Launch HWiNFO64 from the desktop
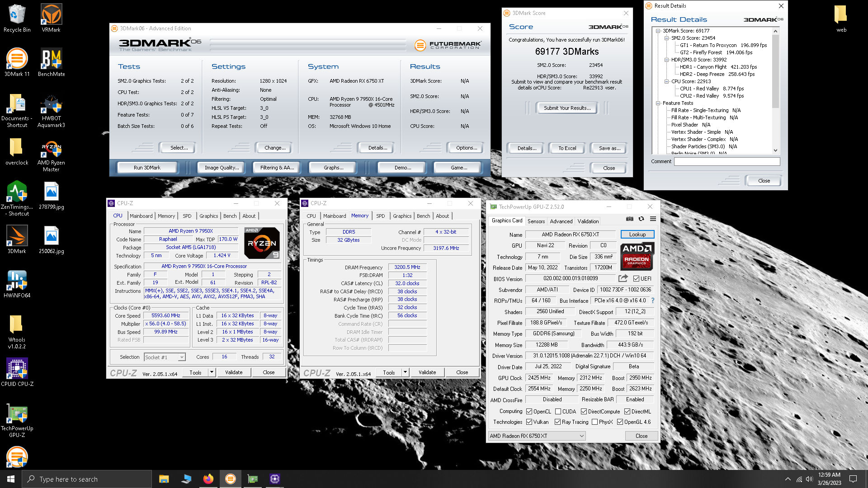This screenshot has width=868, height=488. coord(17,284)
